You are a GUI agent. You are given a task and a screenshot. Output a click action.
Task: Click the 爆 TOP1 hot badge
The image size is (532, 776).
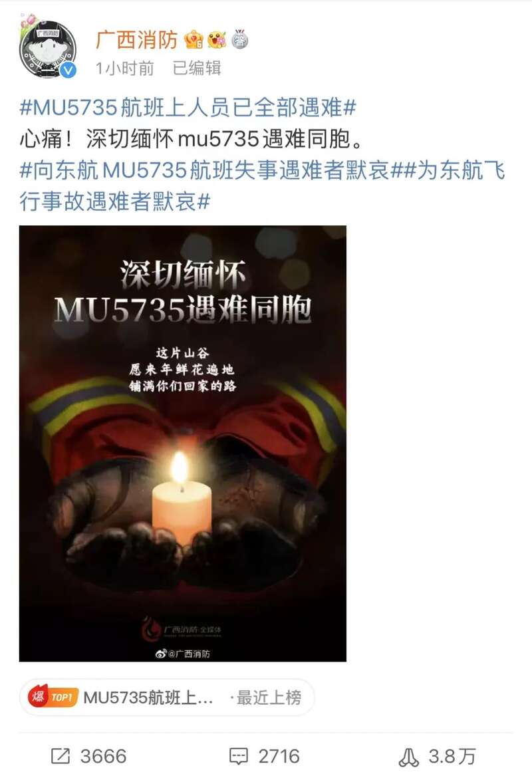[x=53, y=698]
